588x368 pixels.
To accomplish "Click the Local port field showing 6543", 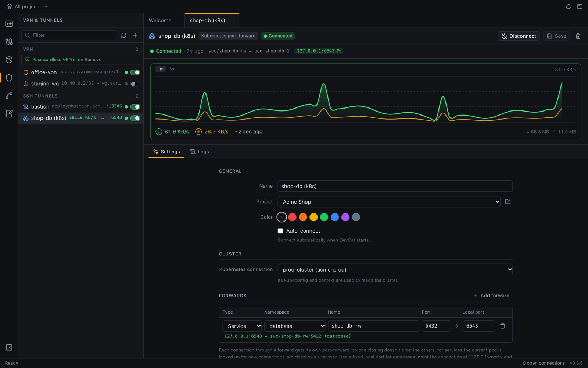I will pyautogui.click(x=478, y=326).
